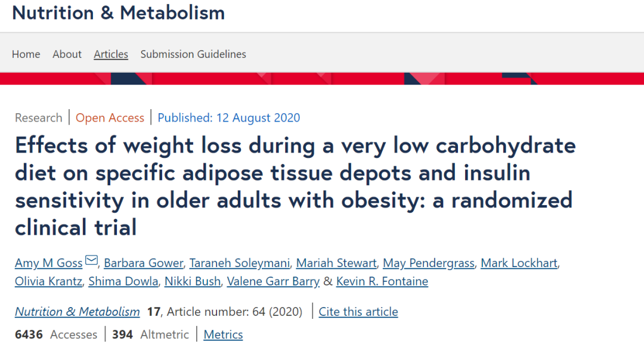Open author link Amy M Goss

point(49,263)
